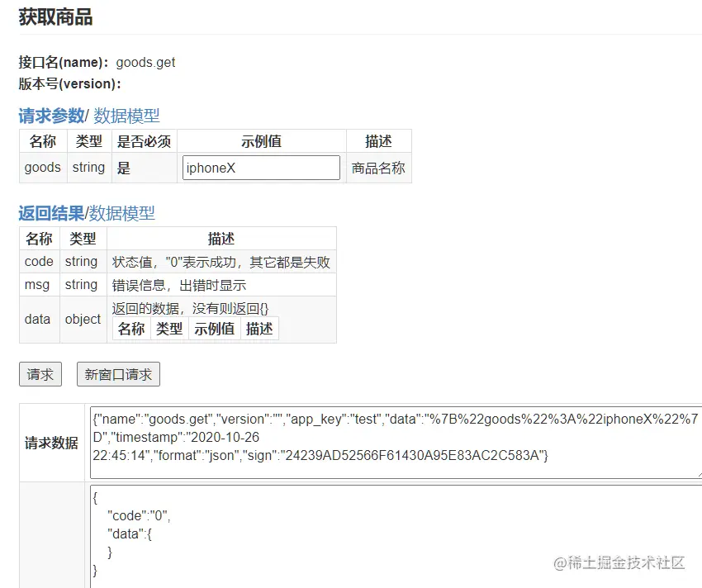Screen dimensions: 702x588
Task: Open the 数据模型 link beside 请求参数
Action: click(126, 116)
